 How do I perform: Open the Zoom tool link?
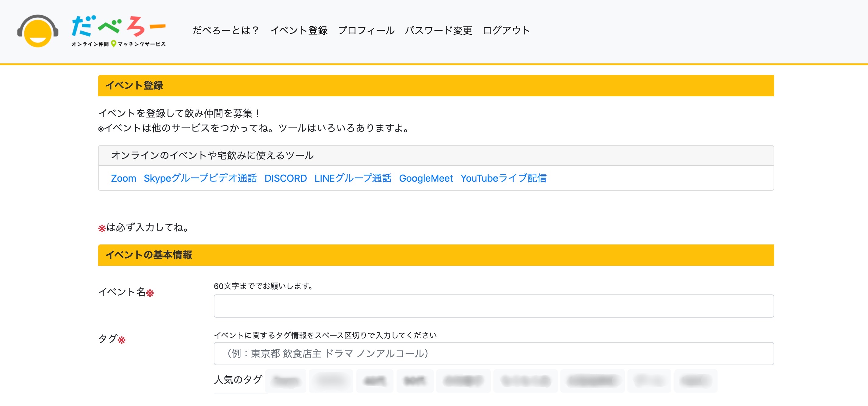click(x=124, y=178)
